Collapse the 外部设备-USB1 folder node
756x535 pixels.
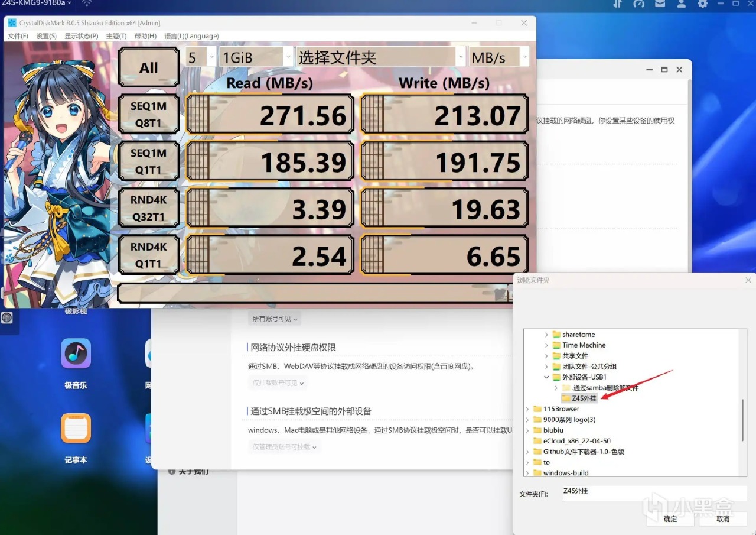click(547, 377)
